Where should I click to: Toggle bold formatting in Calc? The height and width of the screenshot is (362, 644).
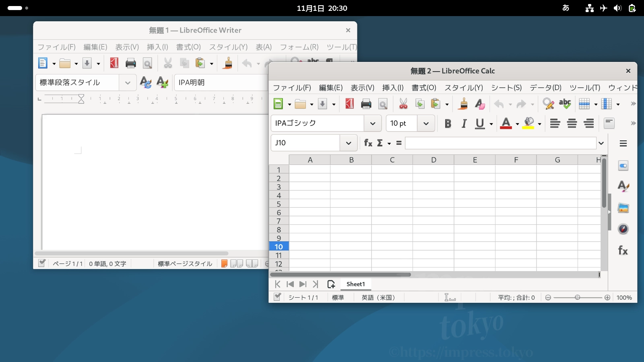coord(448,123)
